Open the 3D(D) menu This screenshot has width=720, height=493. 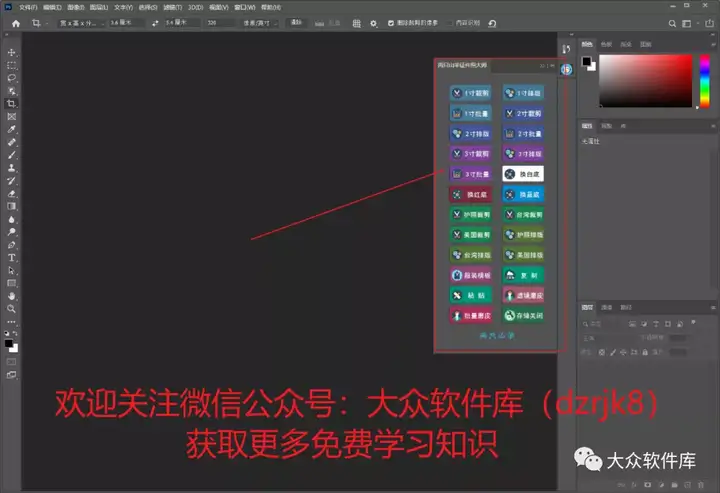[196, 7]
